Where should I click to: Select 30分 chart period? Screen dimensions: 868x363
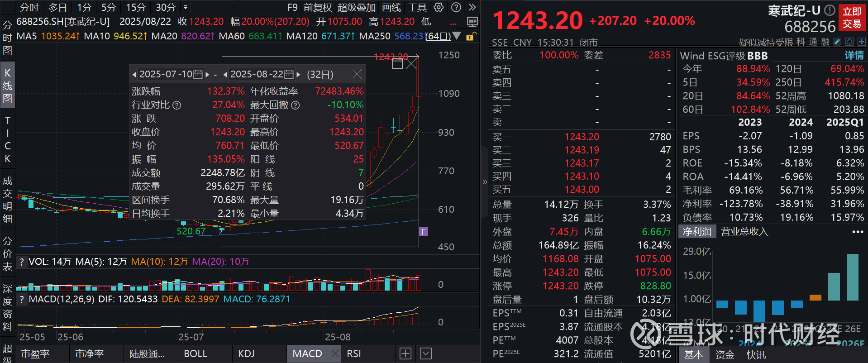tap(166, 7)
